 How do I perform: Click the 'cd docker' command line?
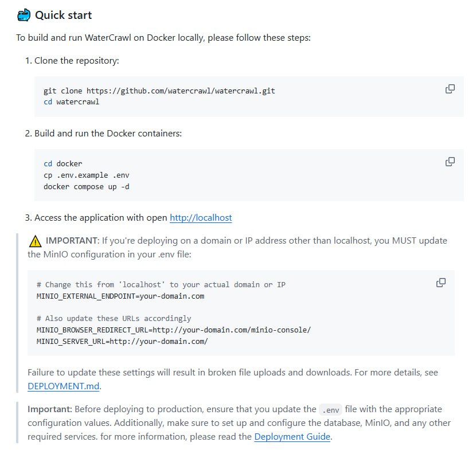coord(63,163)
